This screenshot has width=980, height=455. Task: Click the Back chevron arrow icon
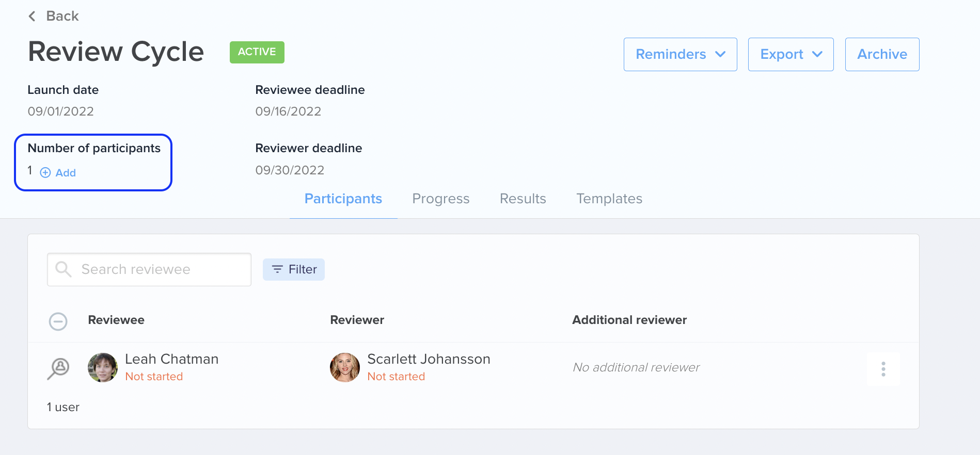(x=32, y=17)
